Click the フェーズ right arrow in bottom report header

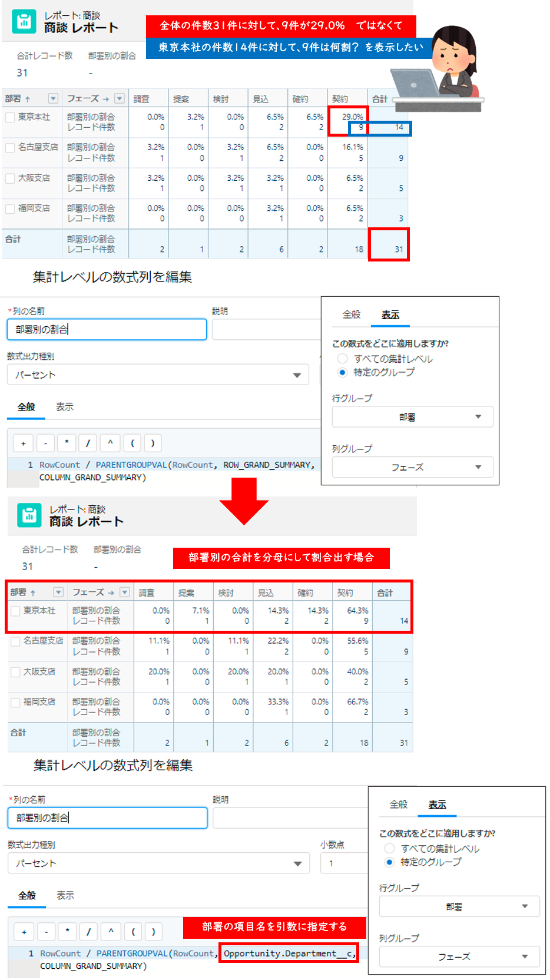(111, 592)
